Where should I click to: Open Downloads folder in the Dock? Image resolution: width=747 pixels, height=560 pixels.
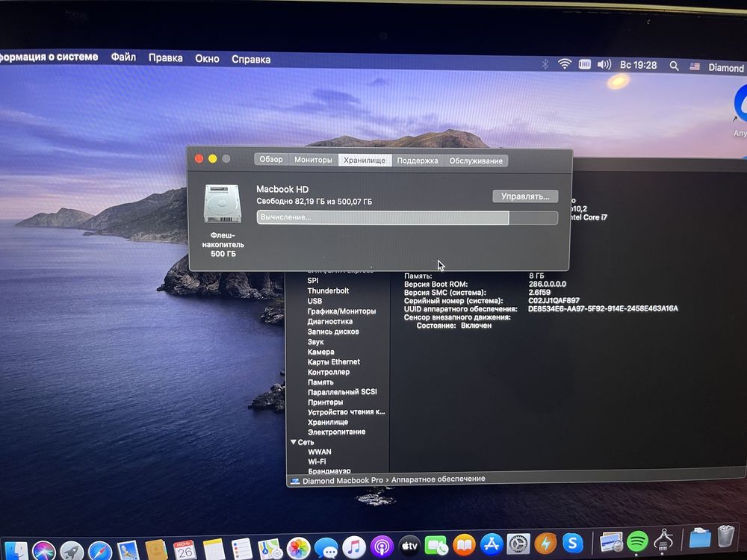(699, 538)
